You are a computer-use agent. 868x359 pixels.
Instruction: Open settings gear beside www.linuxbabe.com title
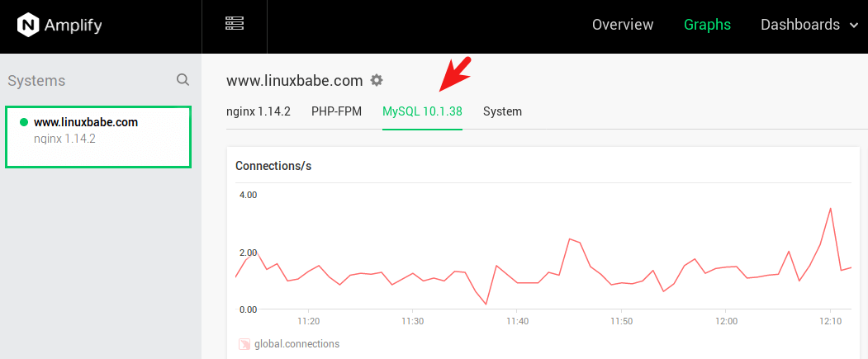point(377,80)
